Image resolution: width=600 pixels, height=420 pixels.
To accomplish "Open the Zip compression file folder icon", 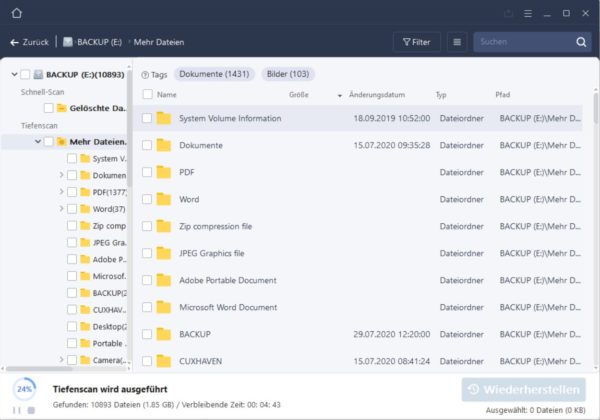I will pyautogui.click(x=164, y=226).
